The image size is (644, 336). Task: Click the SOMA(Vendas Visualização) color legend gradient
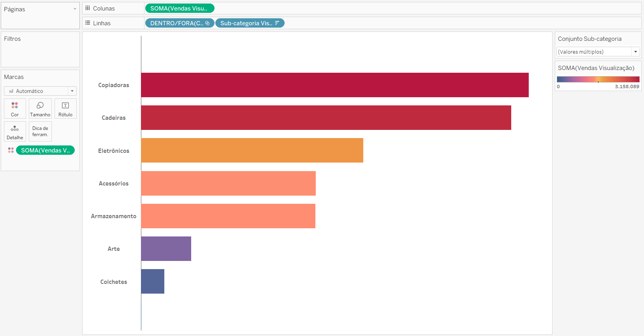pyautogui.click(x=598, y=79)
